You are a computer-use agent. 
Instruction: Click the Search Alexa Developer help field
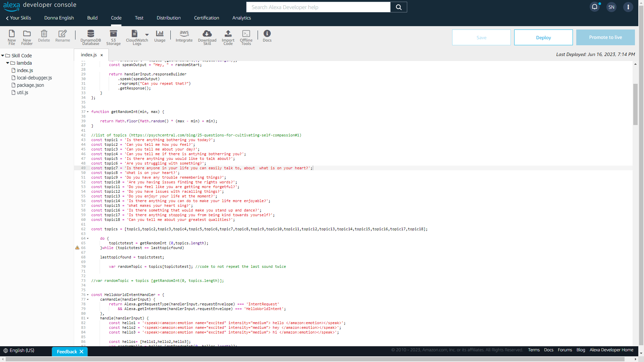click(318, 7)
